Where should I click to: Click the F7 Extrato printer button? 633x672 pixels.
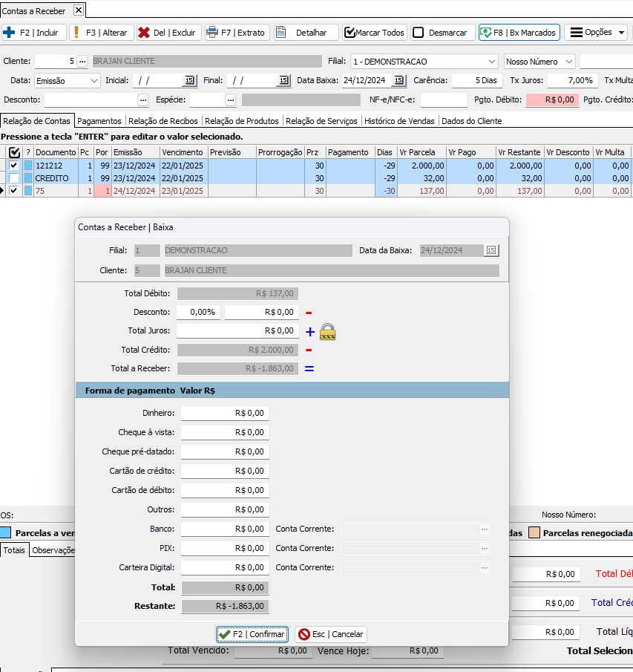click(x=237, y=33)
